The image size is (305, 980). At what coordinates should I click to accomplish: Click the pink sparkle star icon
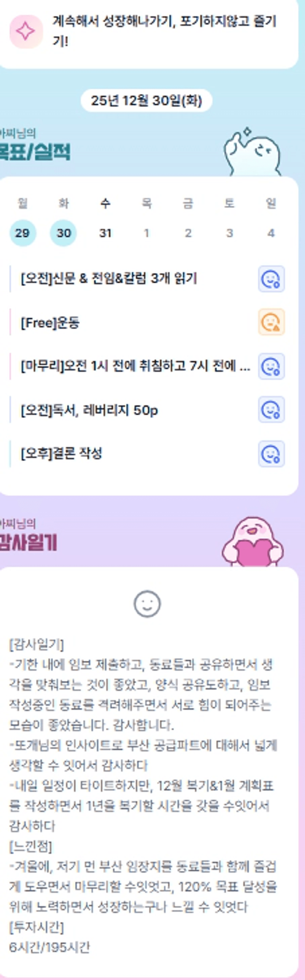click(x=26, y=32)
